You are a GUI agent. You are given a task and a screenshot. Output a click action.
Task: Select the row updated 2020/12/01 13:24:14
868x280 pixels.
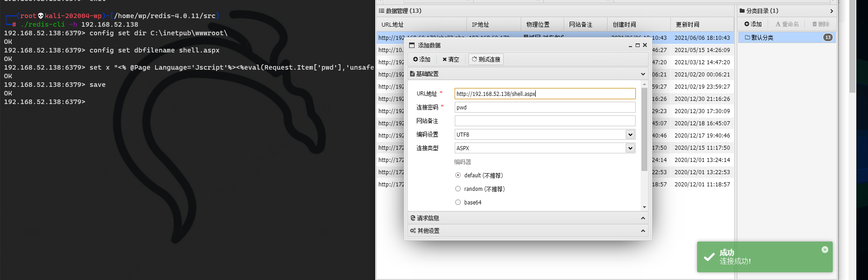point(702,160)
